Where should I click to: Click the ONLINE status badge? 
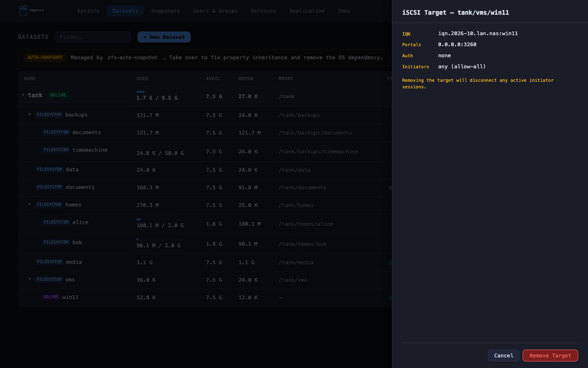(x=58, y=95)
